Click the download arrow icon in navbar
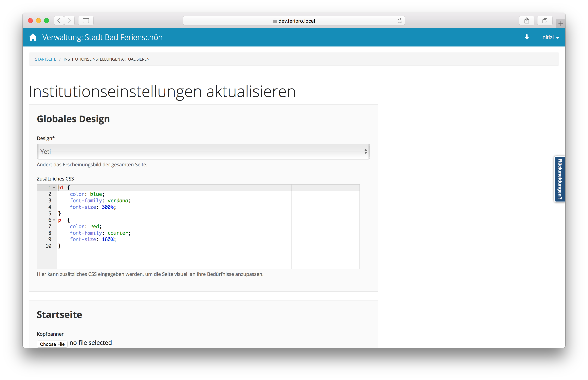 tap(527, 37)
